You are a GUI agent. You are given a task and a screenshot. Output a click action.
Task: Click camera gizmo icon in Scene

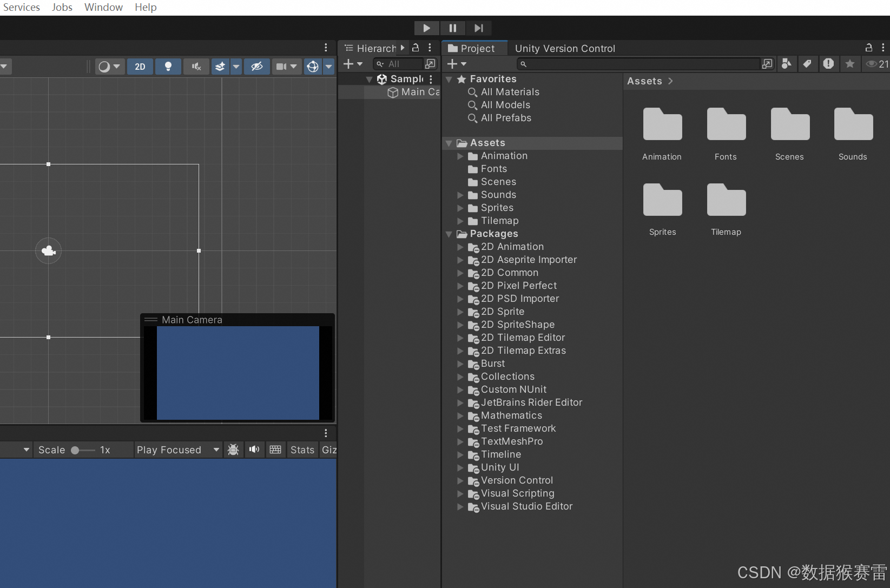49,250
